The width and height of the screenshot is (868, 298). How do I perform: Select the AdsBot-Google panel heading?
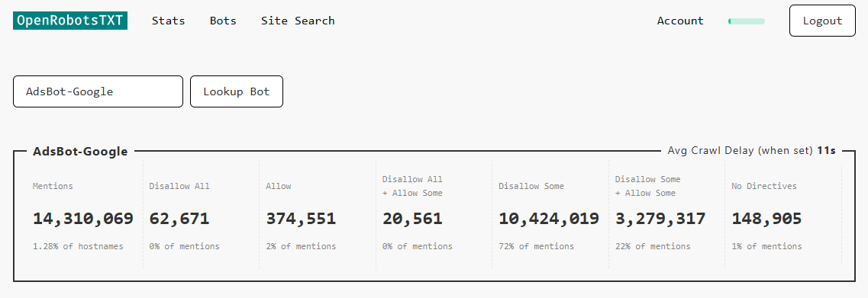point(80,151)
